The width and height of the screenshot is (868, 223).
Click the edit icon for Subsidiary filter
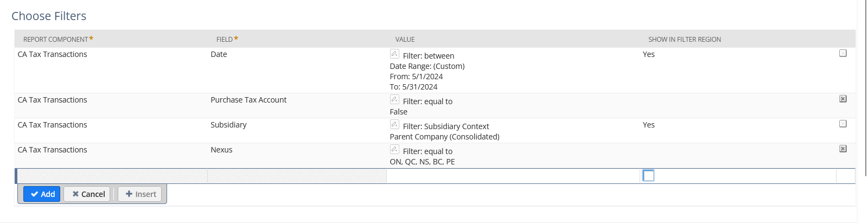click(394, 124)
